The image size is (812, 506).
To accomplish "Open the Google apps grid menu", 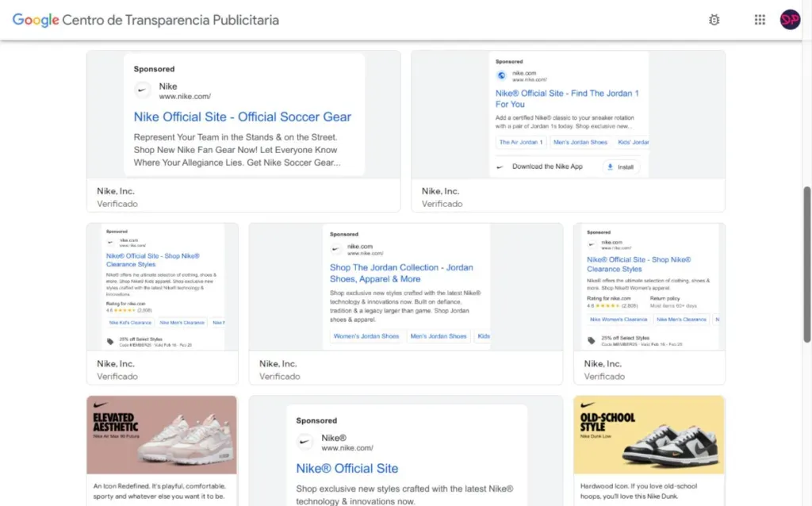I will coord(759,20).
